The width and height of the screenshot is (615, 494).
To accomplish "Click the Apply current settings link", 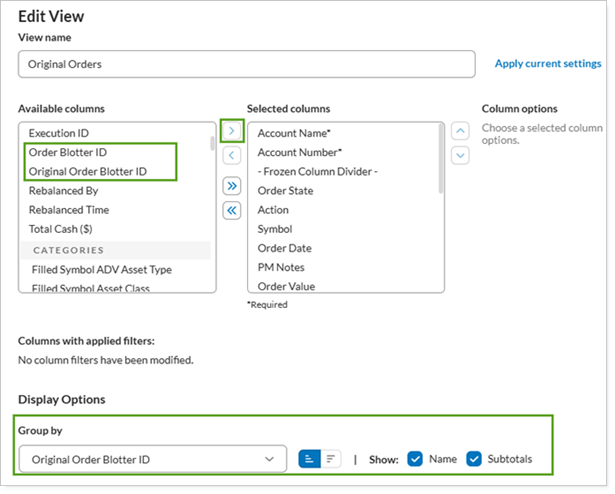I will point(547,64).
